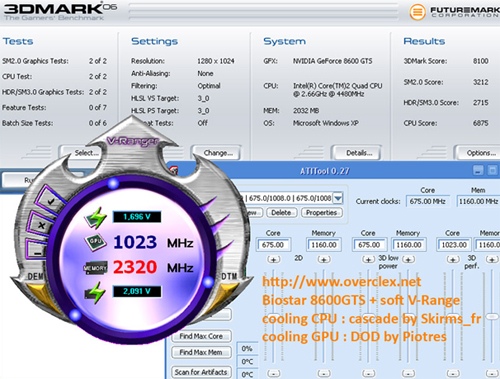This screenshot has width=500, height=379.
Task: Click the ATITool 0.27 title bar
Action: click(x=324, y=171)
